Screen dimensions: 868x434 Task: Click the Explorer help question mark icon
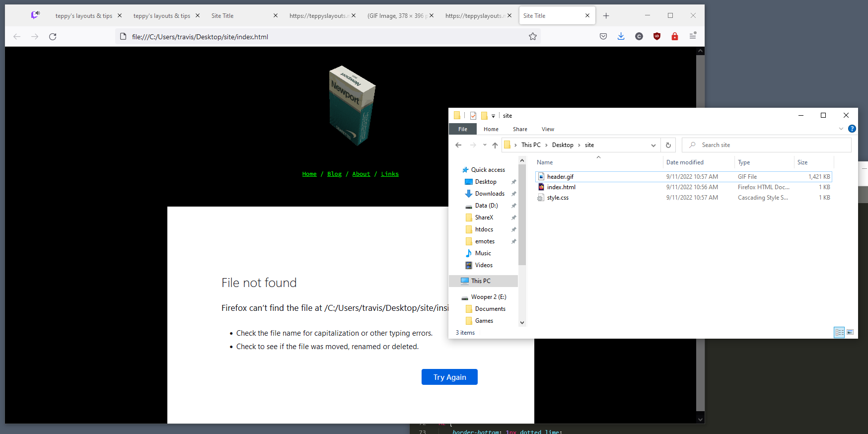tap(852, 129)
